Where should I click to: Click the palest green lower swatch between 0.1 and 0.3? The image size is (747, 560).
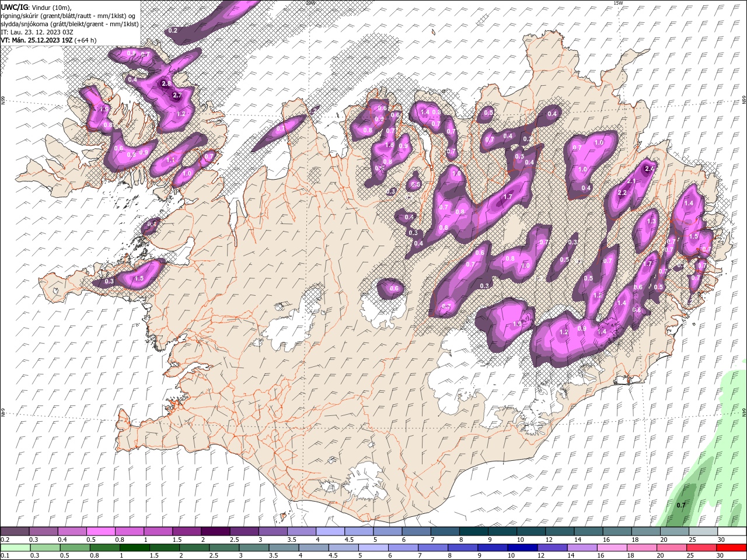(15, 548)
